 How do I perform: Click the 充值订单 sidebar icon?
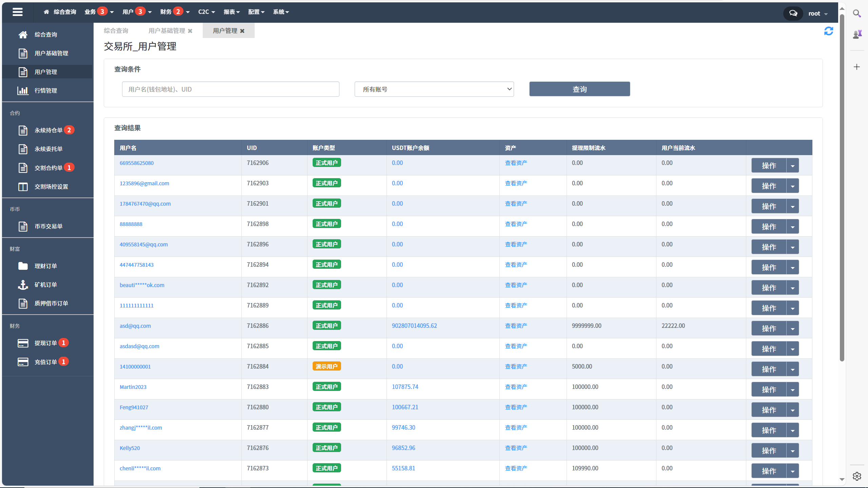[22, 362]
